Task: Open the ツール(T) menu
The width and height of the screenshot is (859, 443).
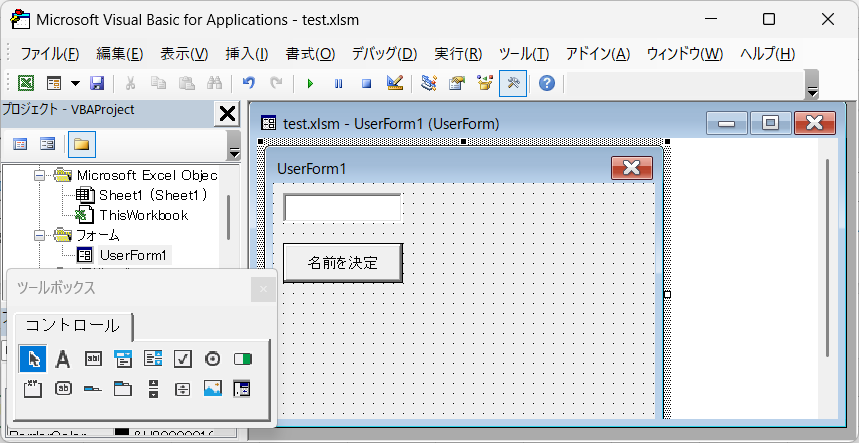Action: click(524, 54)
